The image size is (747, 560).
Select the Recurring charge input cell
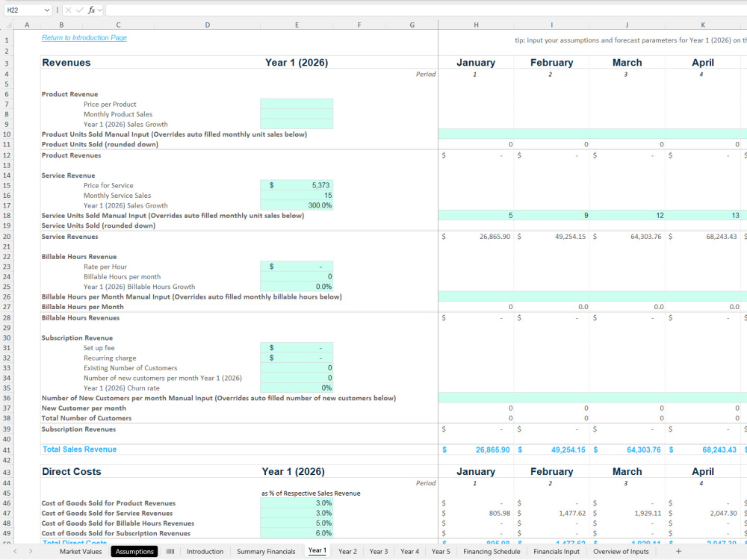point(297,358)
